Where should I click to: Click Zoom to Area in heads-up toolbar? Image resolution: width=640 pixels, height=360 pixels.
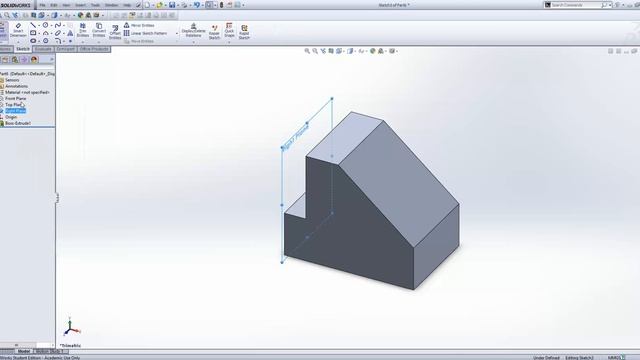point(315,51)
